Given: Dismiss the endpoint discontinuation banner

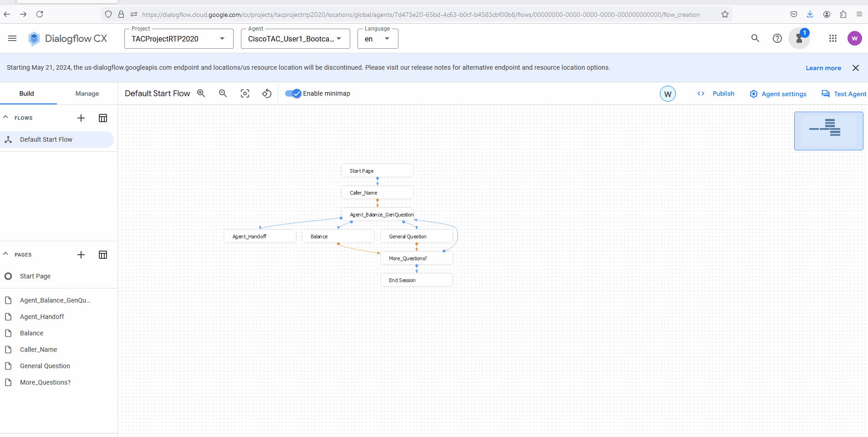Looking at the screenshot, I should pos(856,68).
